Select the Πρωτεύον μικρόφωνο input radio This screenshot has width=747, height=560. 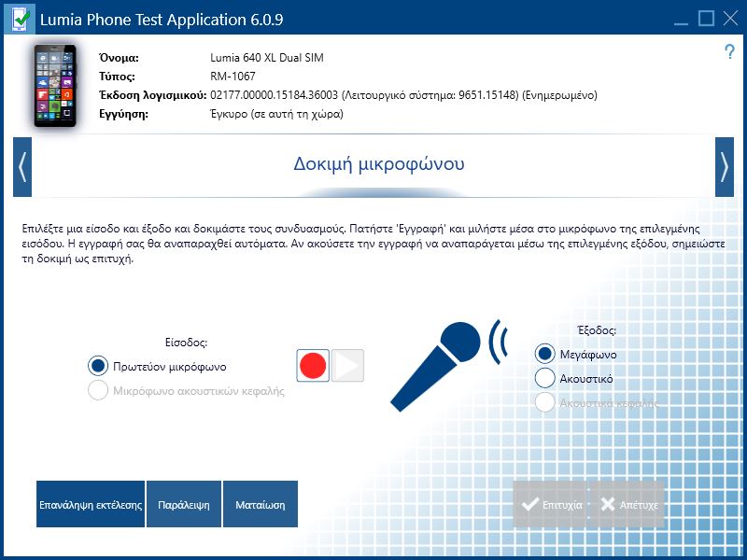(x=98, y=366)
